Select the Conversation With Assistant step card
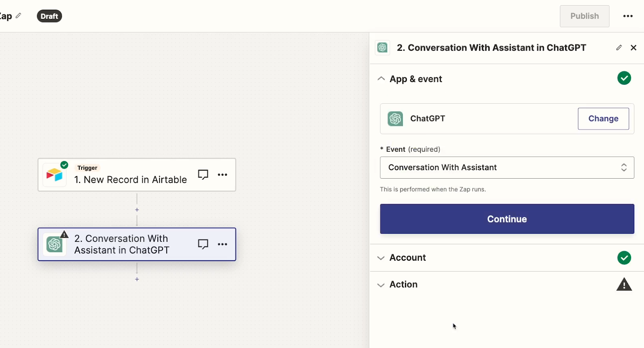644x348 pixels. click(x=137, y=244)
